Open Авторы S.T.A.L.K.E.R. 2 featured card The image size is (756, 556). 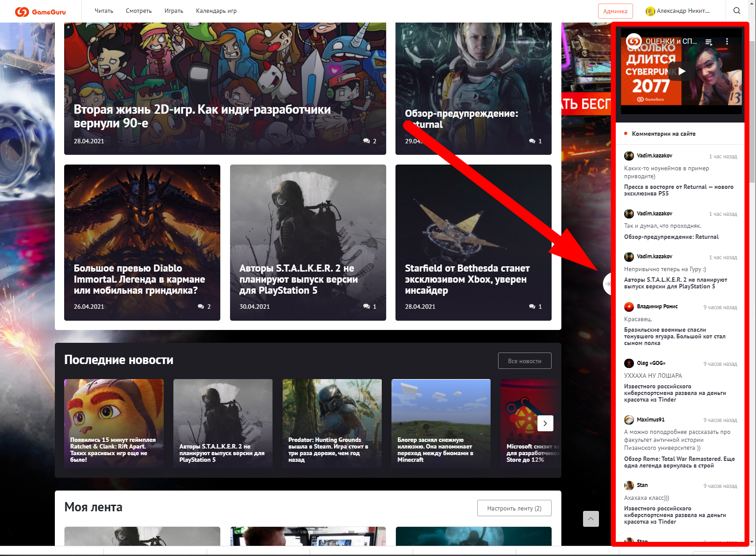pos(308,242)
